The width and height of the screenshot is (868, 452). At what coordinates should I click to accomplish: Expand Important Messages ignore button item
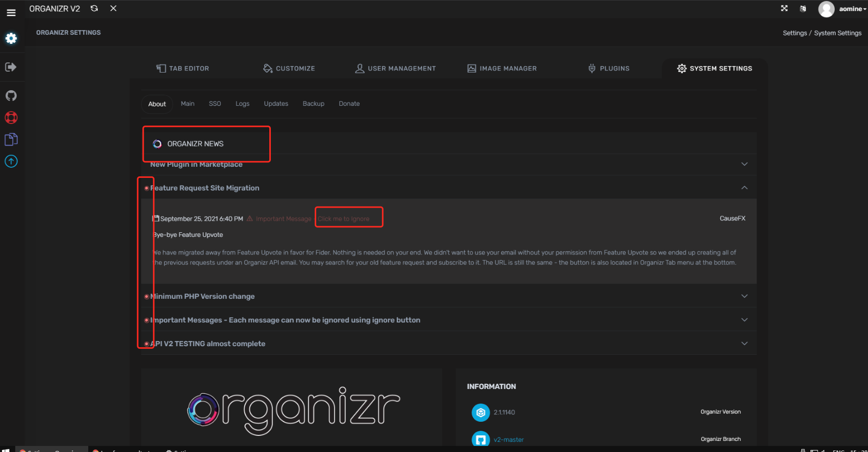pos(449,319)
